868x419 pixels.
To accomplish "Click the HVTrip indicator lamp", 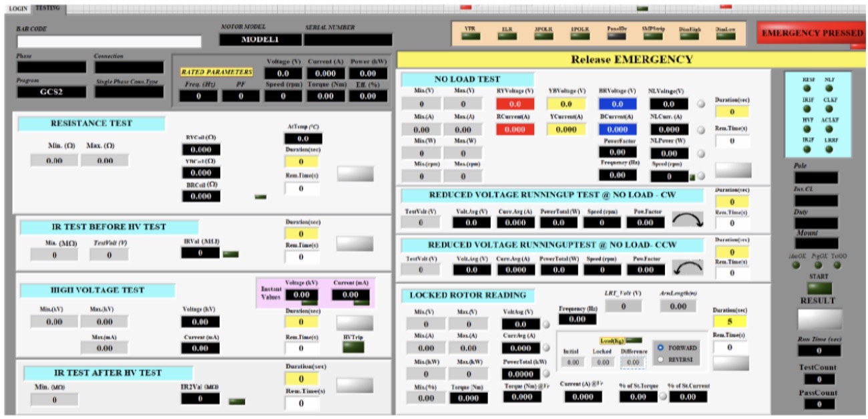I will (353, 347).
